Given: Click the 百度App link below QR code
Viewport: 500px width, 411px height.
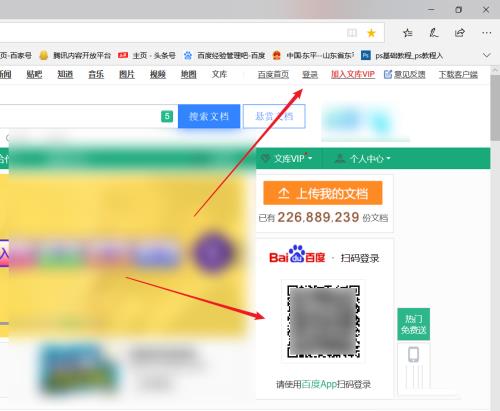Looking at the screenshot, I should (319, 384).
